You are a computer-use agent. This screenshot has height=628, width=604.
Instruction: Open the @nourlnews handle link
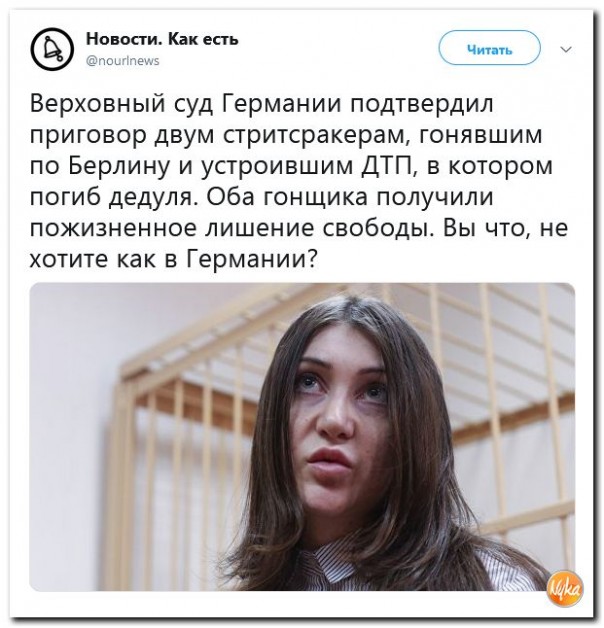pyautogui.click(x=123, y=61)
